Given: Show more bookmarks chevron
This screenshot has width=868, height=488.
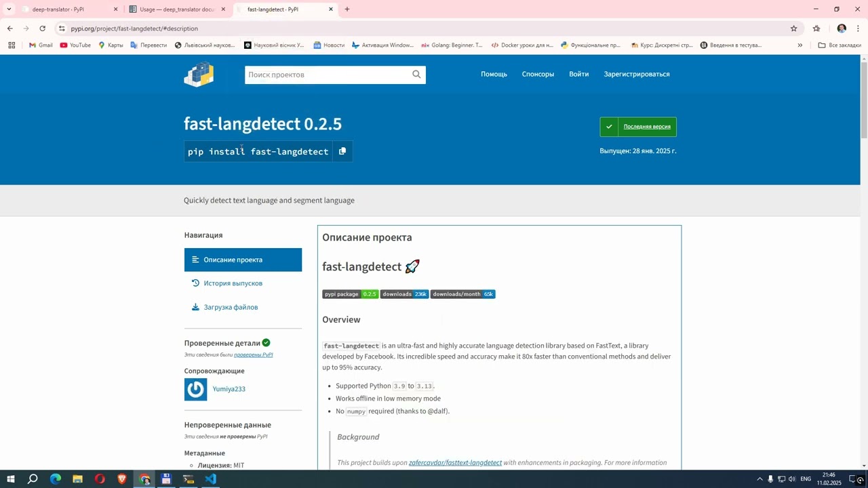Looking at the screenshot, I should 800,45.
